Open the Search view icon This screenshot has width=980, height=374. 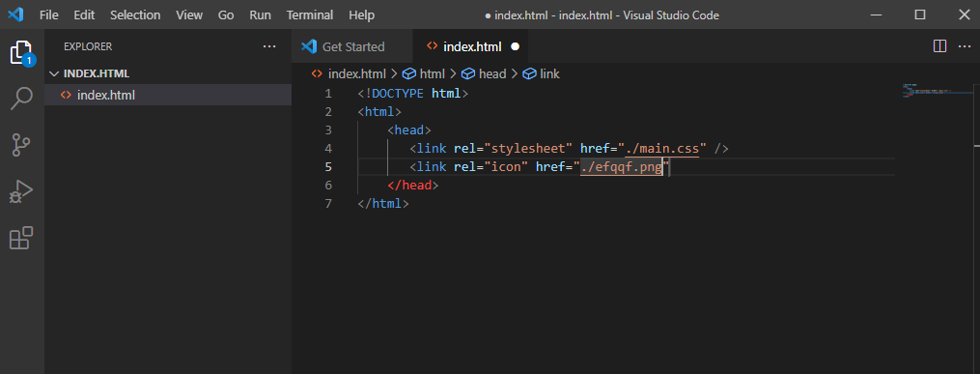pyautogui.click(x=22, y=99)
